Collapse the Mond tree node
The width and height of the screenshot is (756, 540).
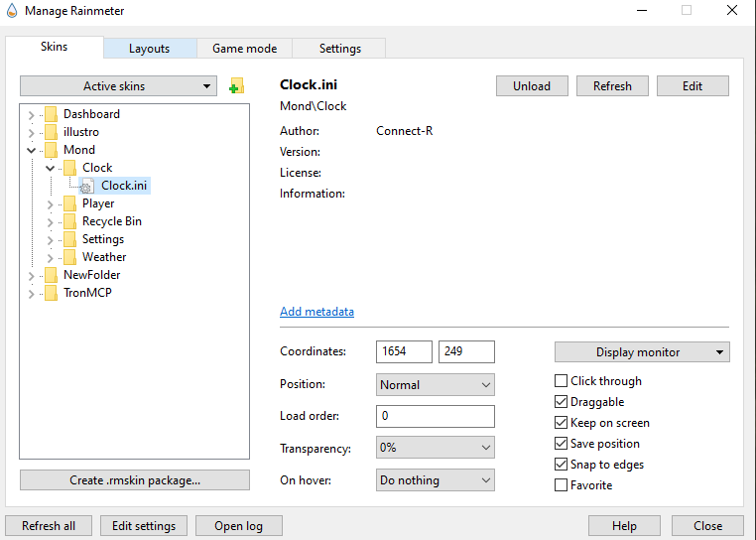tap(32, 151)
